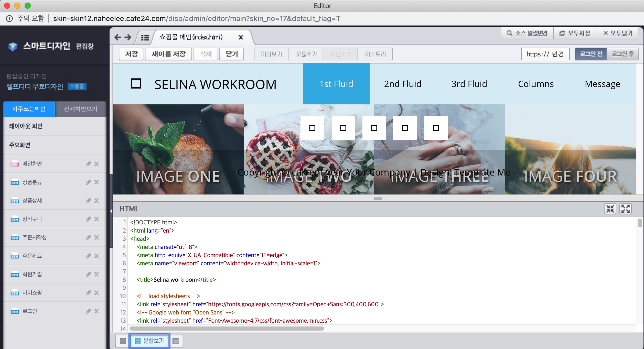Remove 장바구니 from the frequent screens
644x349 pixels.
[x=96, y=219]
